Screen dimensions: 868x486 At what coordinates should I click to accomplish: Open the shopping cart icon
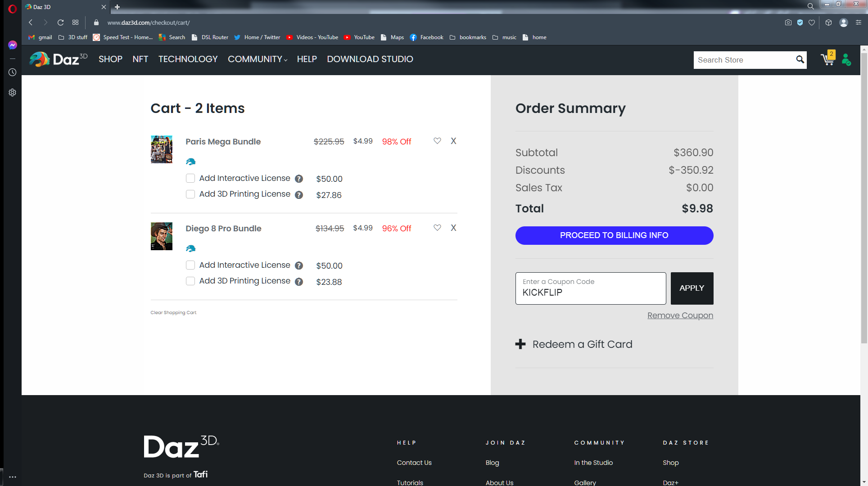click(827, 59)
